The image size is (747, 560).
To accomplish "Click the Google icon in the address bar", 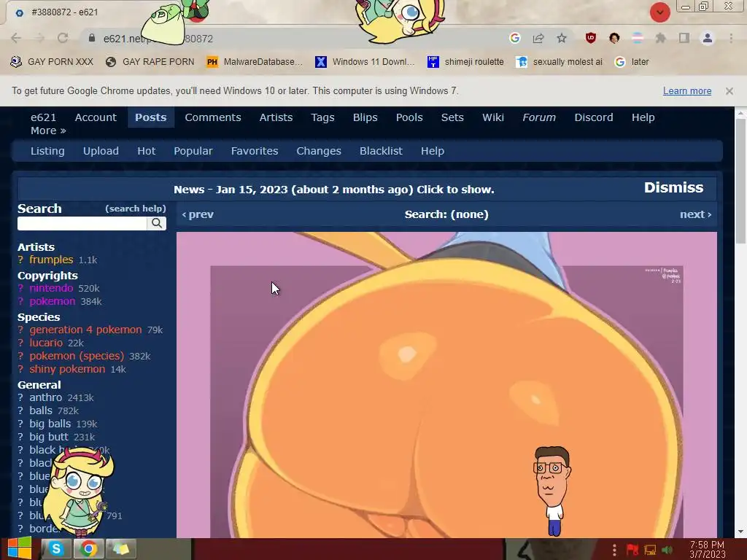I will pos(514,38).
